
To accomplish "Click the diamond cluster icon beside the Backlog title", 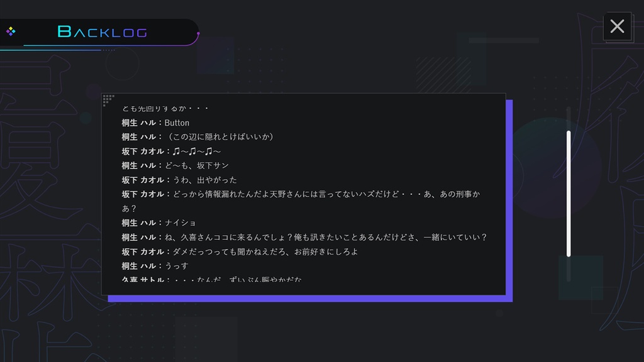I will pyautogui.click(x=11, y=31).
